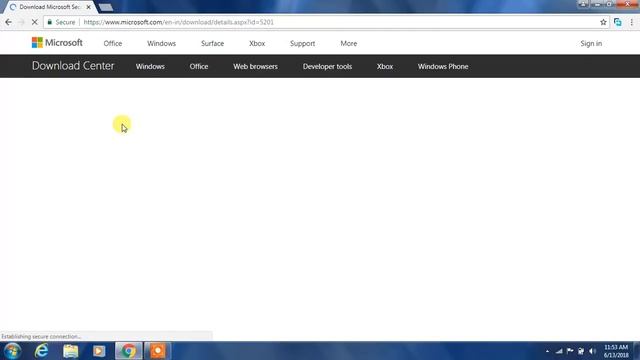The width and height of the screenshot is (640, 360).
Task: Click the browser Back arrow
Action: pyautogui.click(x=9, y=22)
